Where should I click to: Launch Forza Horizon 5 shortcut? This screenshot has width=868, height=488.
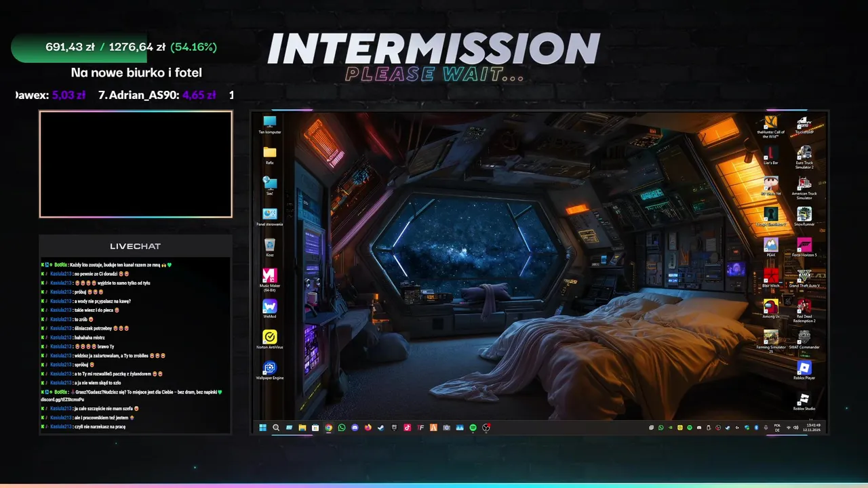pyautogui.click(x=804, y=248)
